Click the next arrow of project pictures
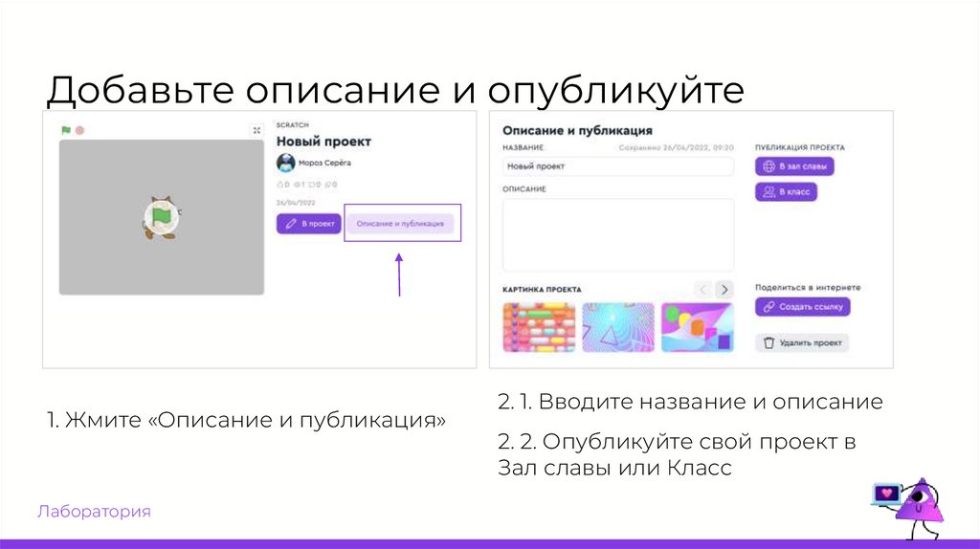The width and height of the screenshot is (980, 549). pos(724,290)
